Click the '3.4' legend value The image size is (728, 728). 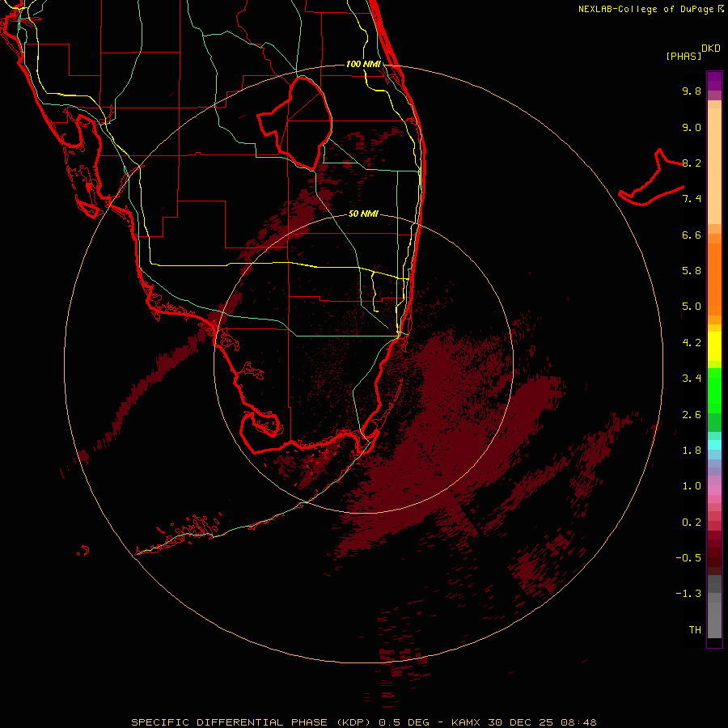(x=692, y=379)
